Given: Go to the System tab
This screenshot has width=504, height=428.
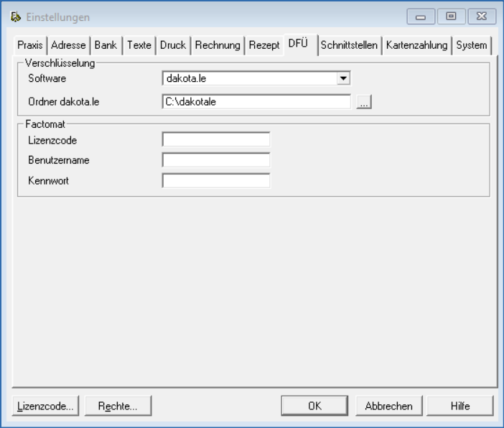Looking at the screenshot, I should (471, 45).
